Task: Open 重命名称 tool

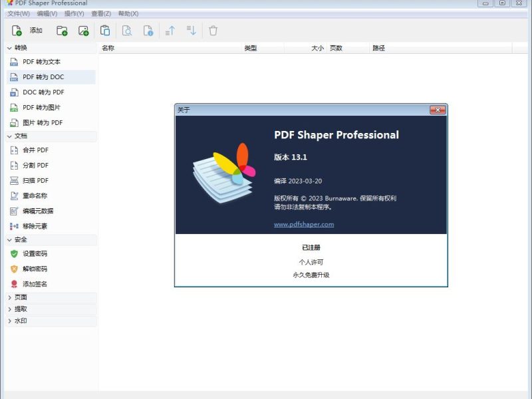Action: coord(51,196)
